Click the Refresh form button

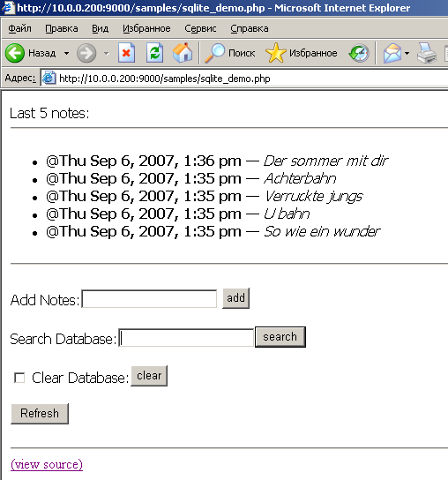(40, 414)
